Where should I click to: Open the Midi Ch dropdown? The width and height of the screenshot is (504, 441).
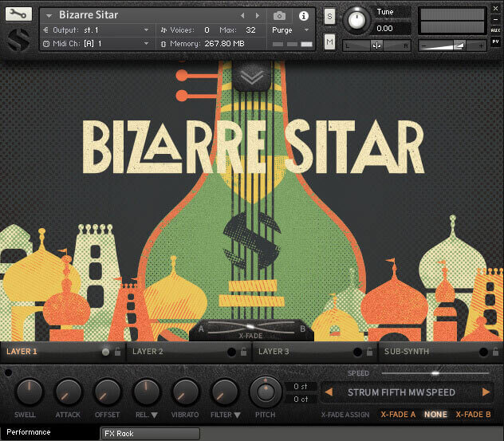click(146, 43)
